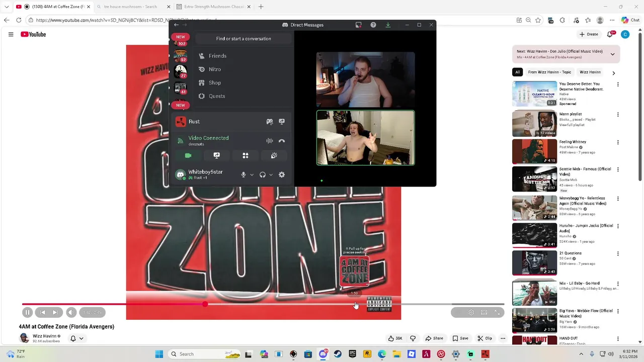Viewport: 644px width, 362px height.
Task: Open options for Feeling Whitney video
Action: tap(618, 142)
